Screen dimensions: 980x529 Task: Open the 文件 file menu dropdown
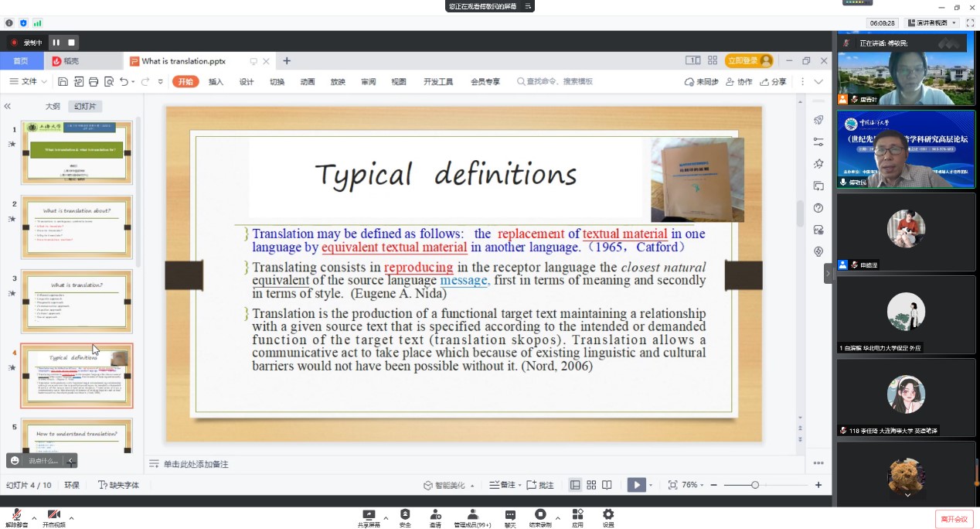(29, 82)
